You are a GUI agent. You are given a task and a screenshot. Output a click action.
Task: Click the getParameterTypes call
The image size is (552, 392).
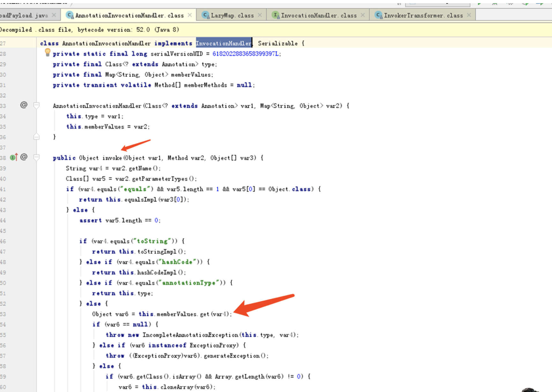tap(160, 179)
